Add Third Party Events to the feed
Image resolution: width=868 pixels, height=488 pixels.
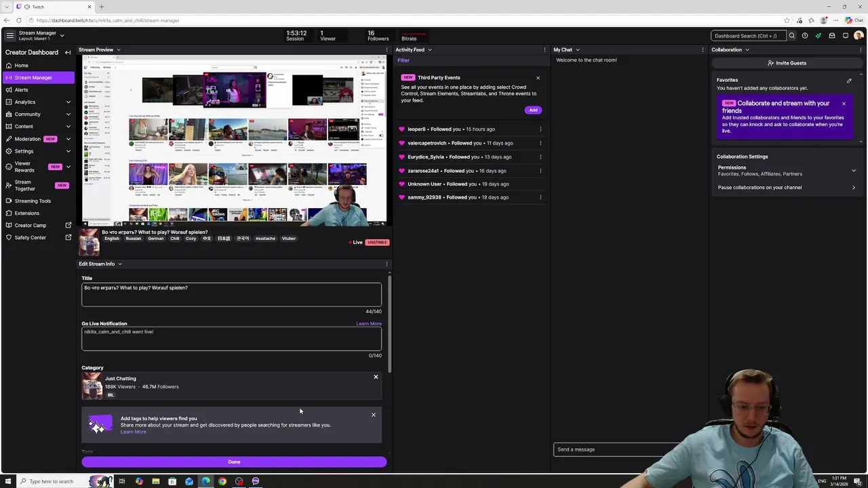[x=533, y=110]
